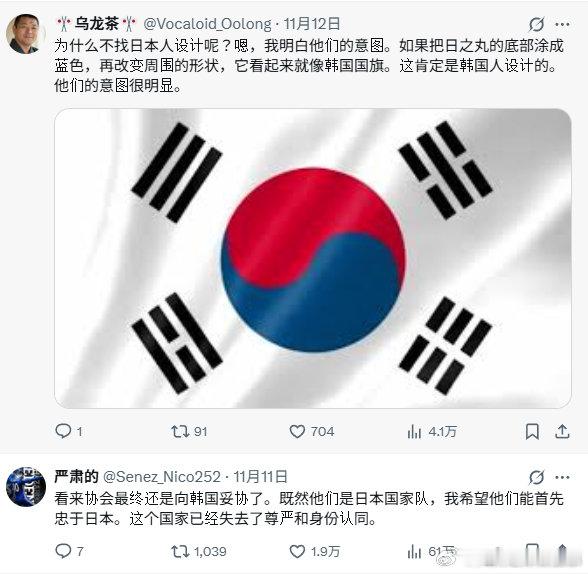View analytics showing 4.1万 views
Image resolution: width=588 pixels, height=574 pixels.
coord(414,432)
